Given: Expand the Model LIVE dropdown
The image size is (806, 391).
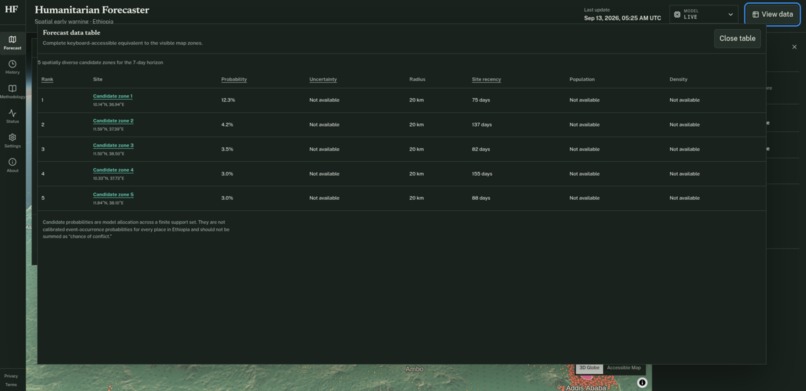Looking at the screenshot, I should click(703, 14).
